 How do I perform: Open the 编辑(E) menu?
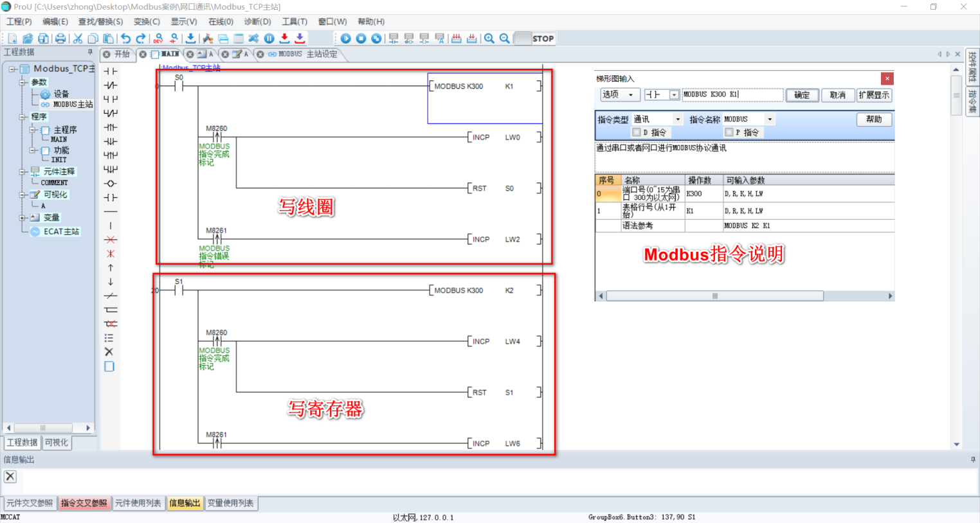[55, 22]
